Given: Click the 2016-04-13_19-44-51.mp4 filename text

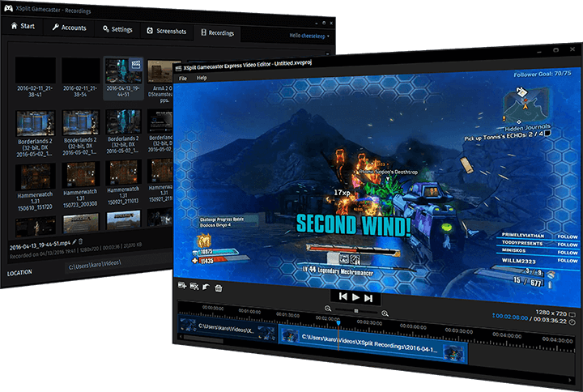Looking at the screenshot, I should pyautogui.click(x=40, y=245).
